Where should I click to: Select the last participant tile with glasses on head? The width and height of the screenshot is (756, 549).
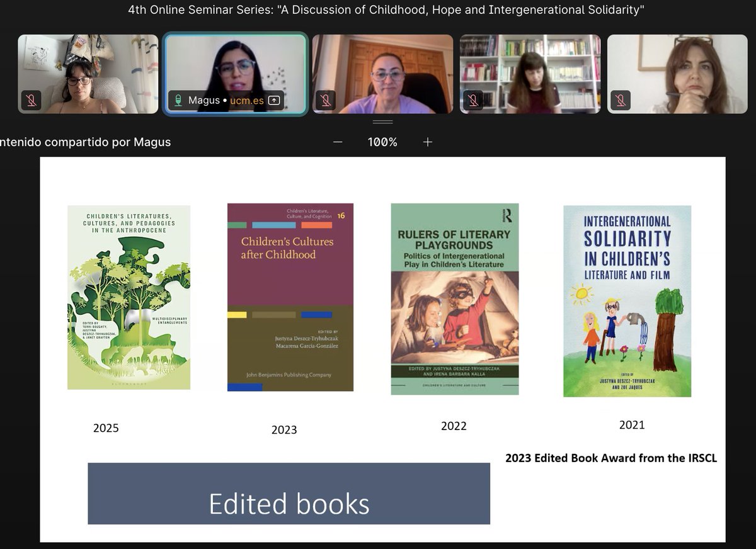pos(678,74)
